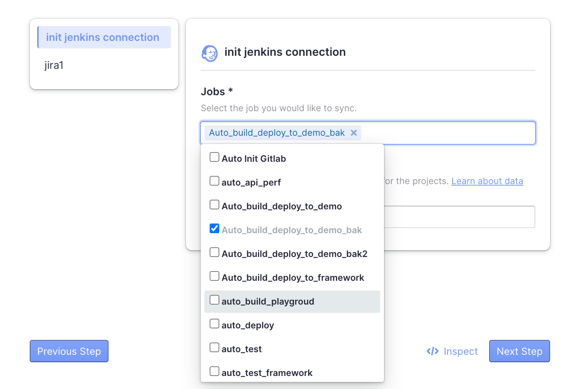Click the Inspect code icon
588x389 pixels.
[x=433, y=351]
